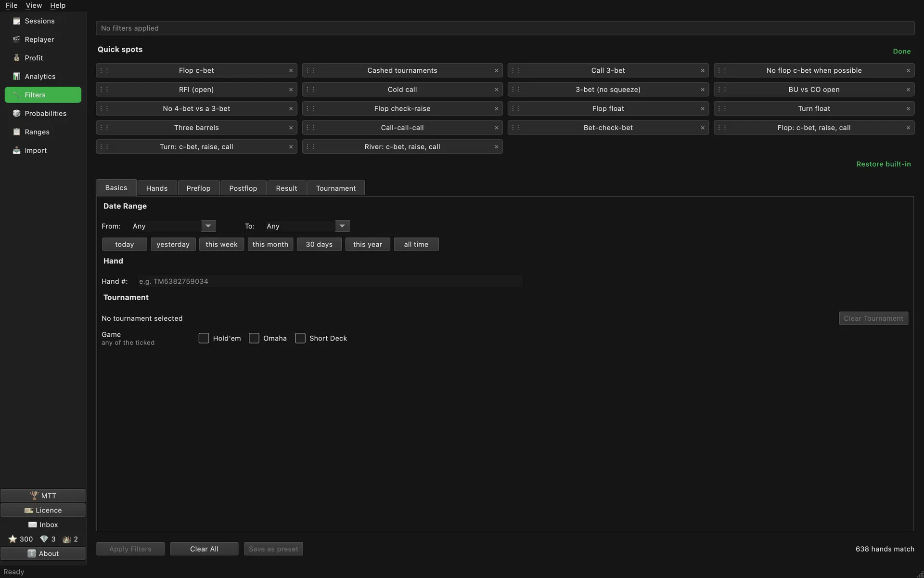Click the diamond icon showing 3

(44, 539)
